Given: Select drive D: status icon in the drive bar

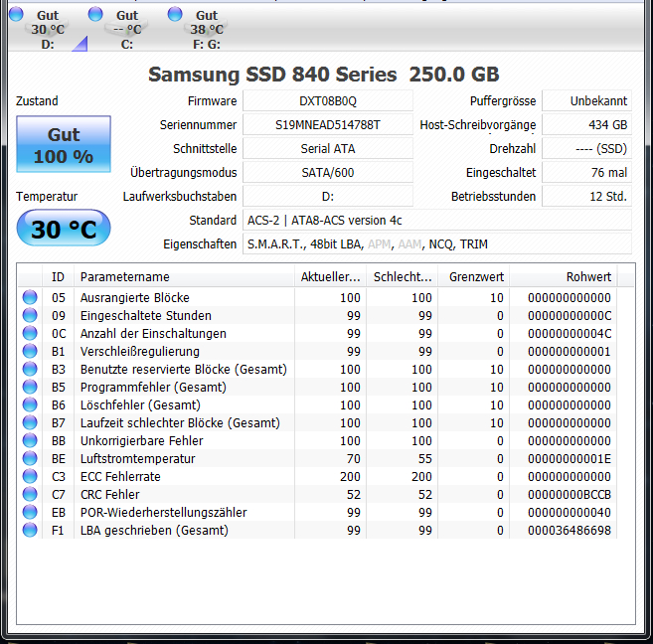Looking at the screenshot, I should (16, 14).
